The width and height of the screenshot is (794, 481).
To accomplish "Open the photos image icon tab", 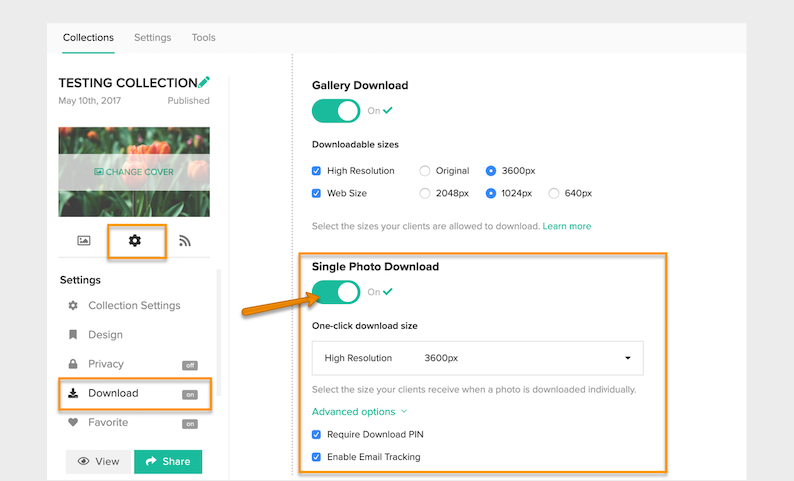I will coord(84,240).
